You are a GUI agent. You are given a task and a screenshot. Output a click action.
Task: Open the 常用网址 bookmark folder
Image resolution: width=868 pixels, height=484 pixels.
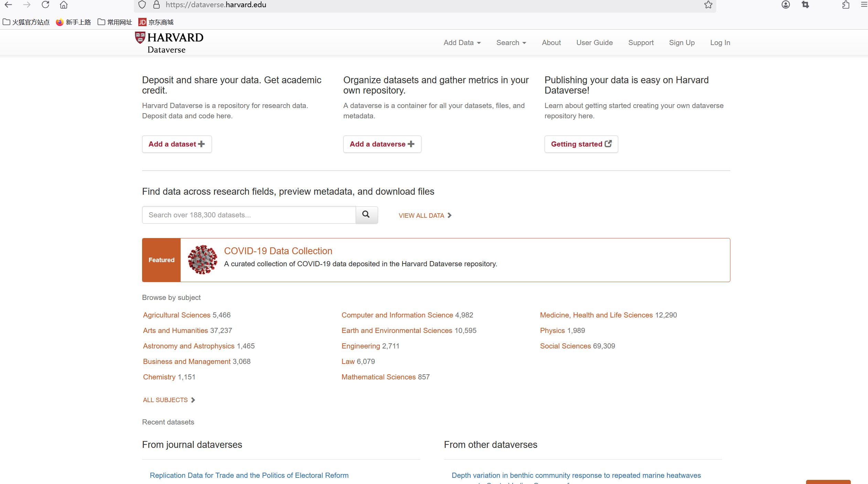point(115,22)
